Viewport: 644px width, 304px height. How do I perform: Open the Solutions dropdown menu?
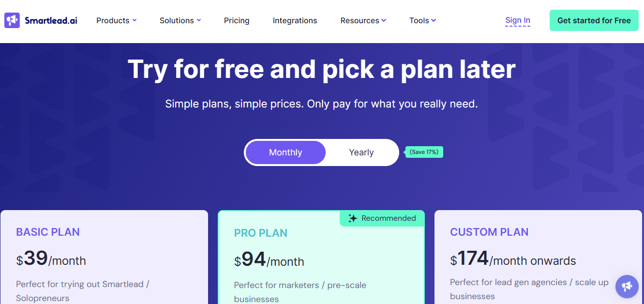point(180,20)
